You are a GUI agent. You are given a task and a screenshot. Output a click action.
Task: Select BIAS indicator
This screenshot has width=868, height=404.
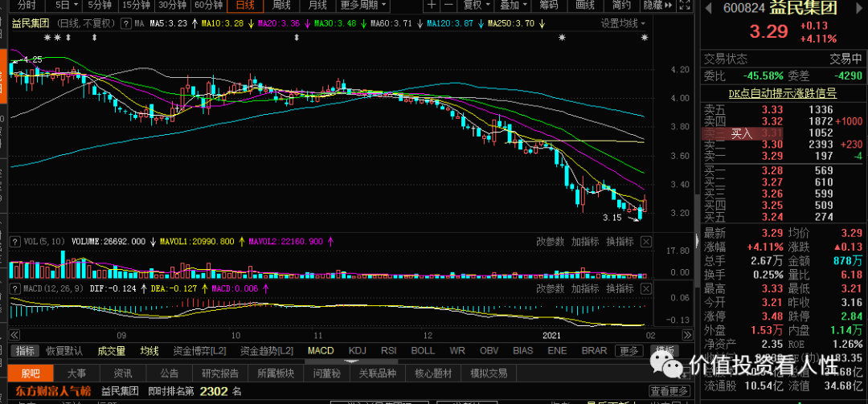coord(522,351)
